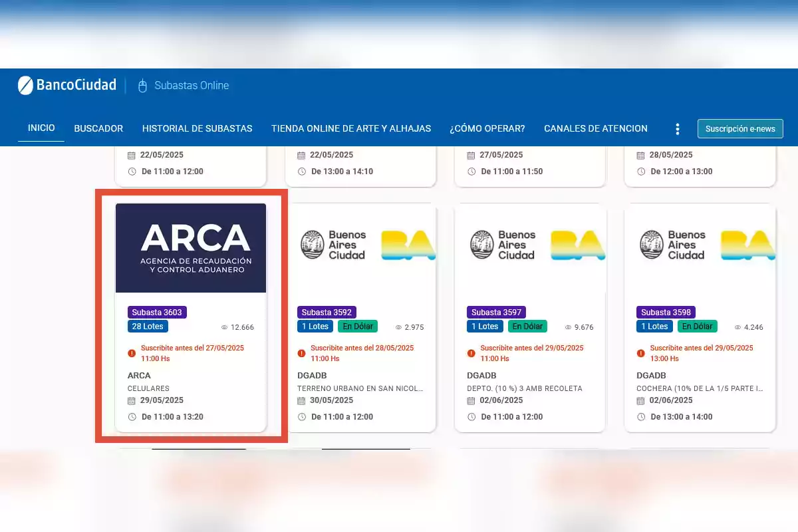The image size is (798, 532).
Task: Click En Dólar badge on Subasta 3598
Action: click(698, 327)
